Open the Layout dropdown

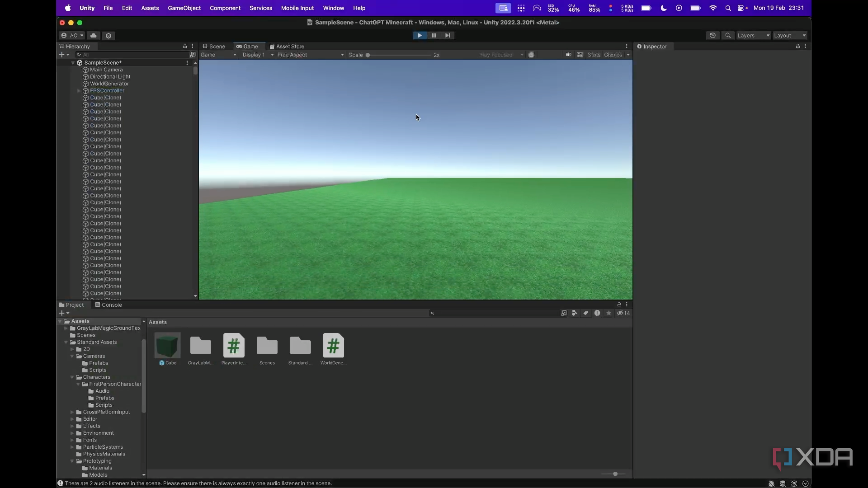790,35
